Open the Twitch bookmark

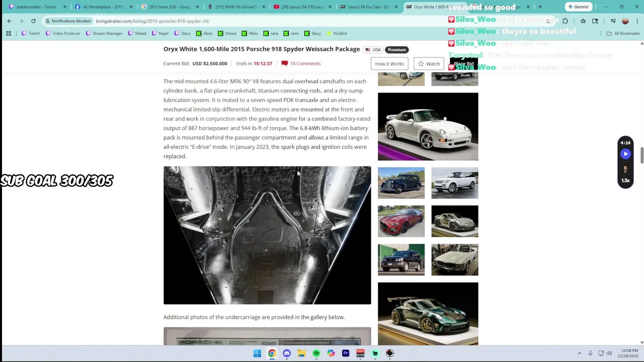(x=30, y=33)
